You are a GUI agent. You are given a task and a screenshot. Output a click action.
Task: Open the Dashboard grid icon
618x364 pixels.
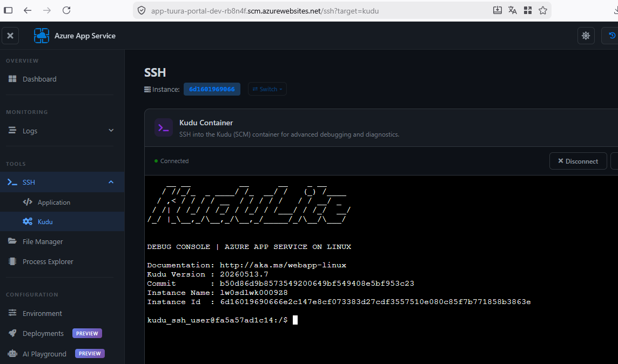coord(12,79)
